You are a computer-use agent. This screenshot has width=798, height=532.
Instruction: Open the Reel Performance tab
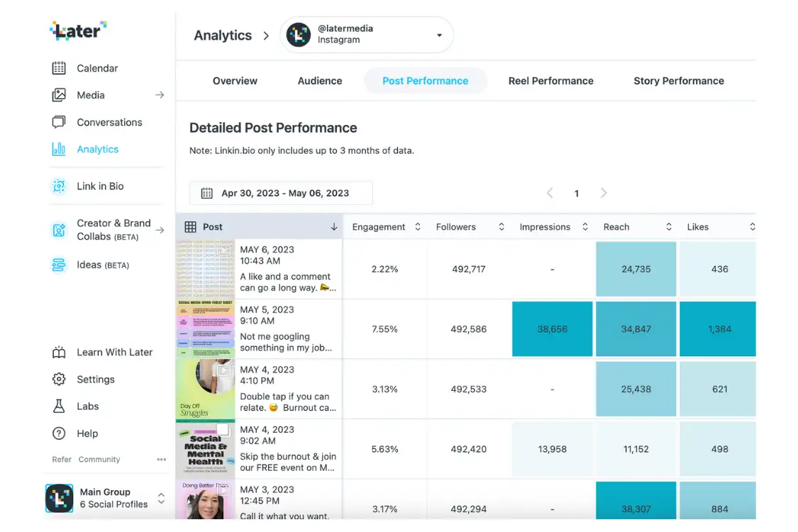coord(551,81)
